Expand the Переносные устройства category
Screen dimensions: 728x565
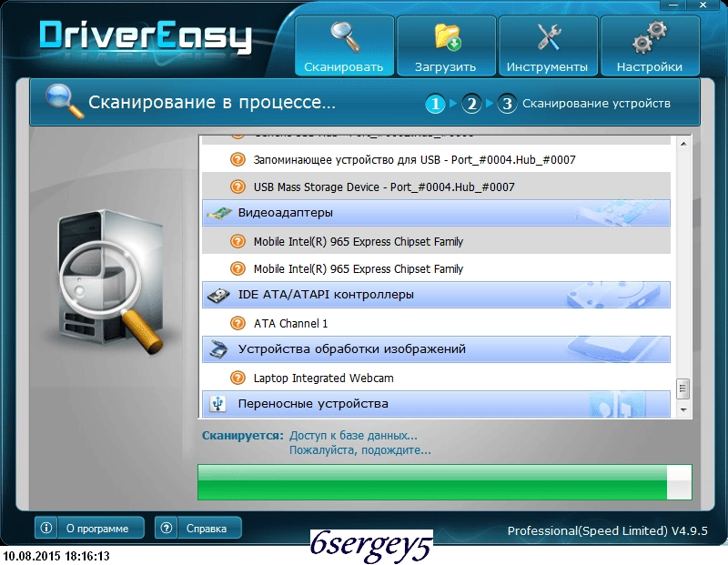pyautogui.click(x=436, y=404)
